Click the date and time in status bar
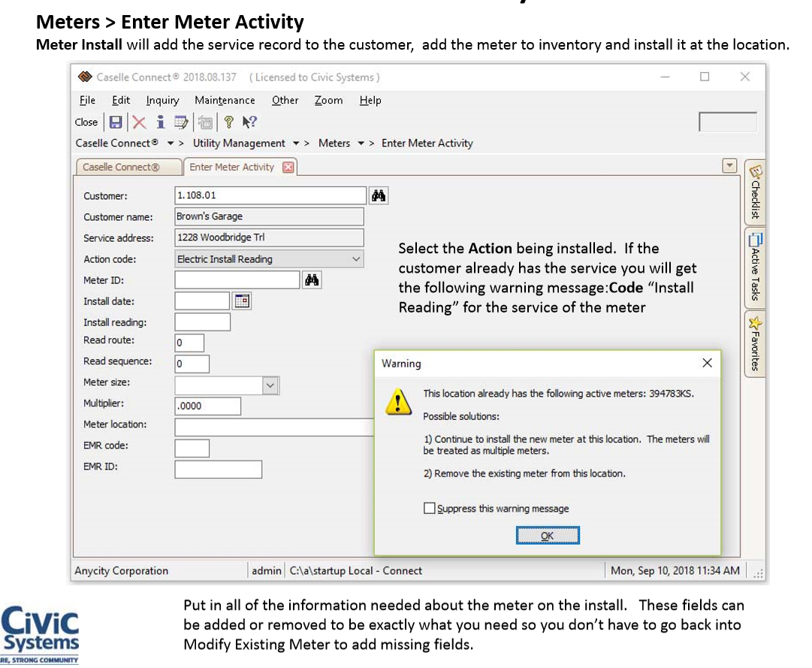812x668 pixels. [x=675, y=570]
